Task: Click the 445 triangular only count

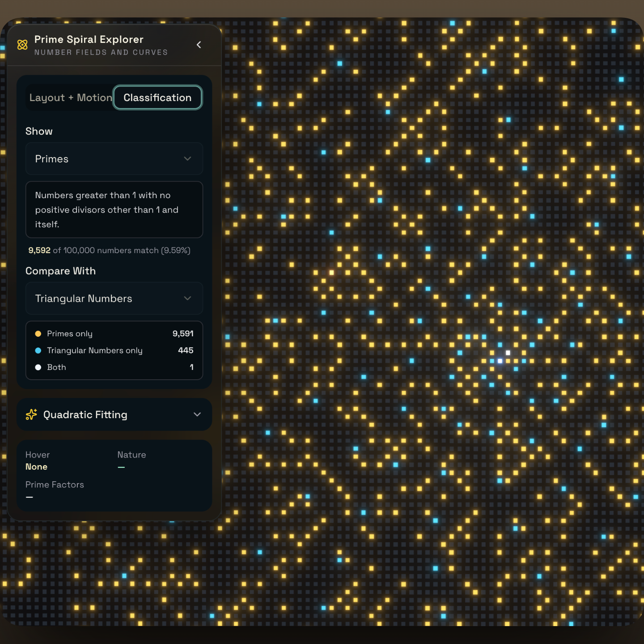Action: point(186,351)
